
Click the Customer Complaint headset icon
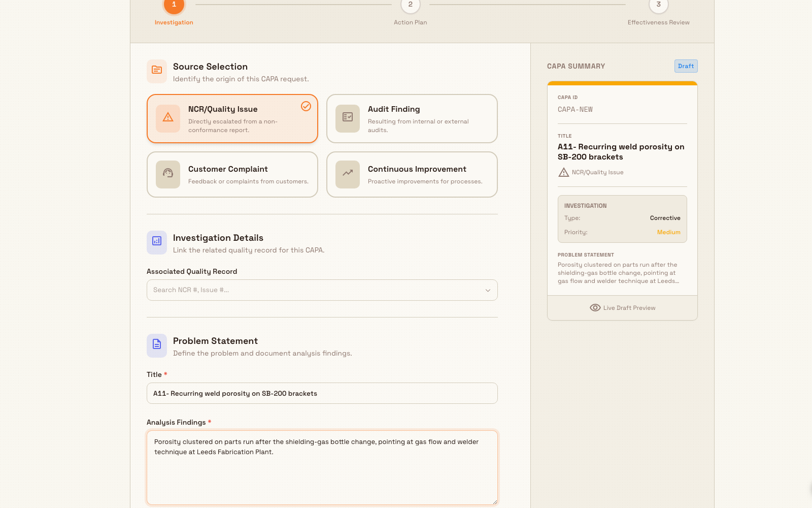point(168,174)
